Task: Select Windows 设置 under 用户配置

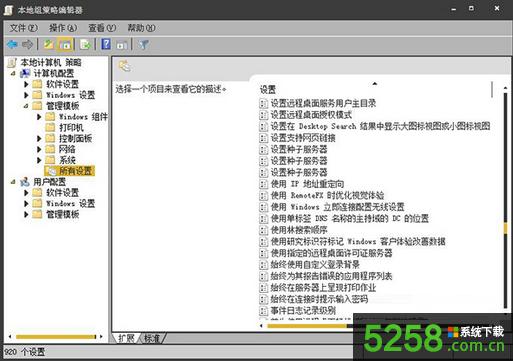Action: (x=71, y=203)
